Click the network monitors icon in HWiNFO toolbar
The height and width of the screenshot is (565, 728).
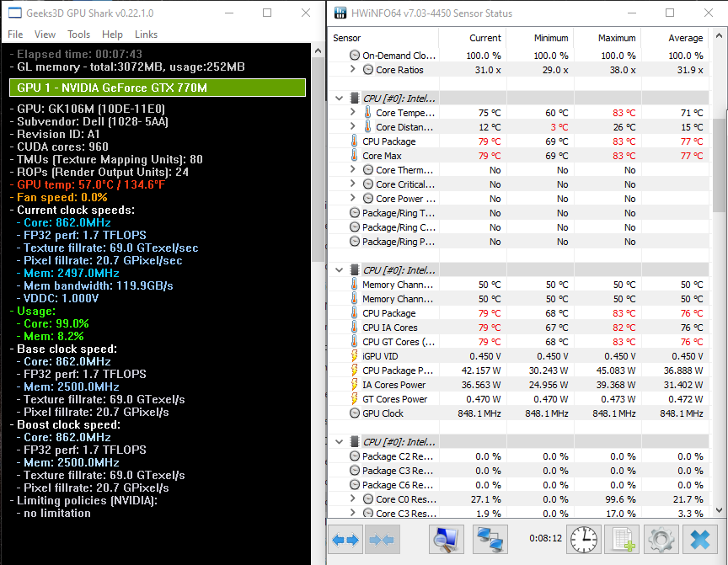pyautogui.click(x=490, y=540)
